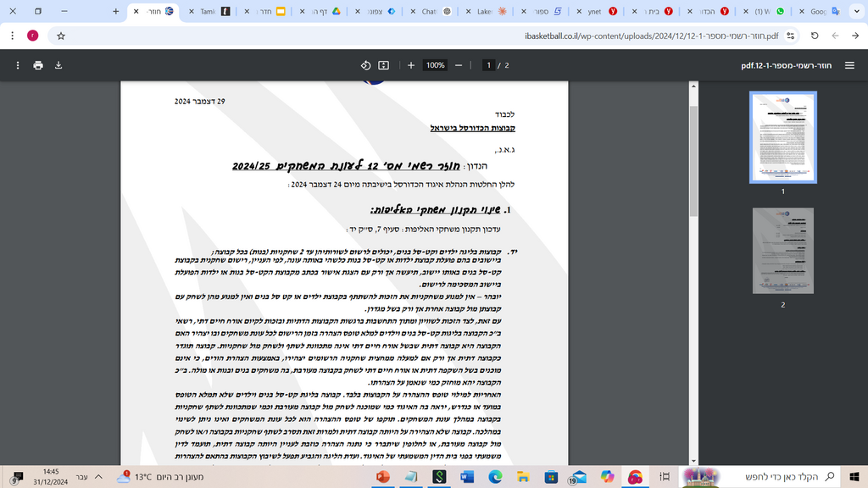Viewport: 868px width, 488px height.
Task: Close the active חוזר PDF tab
Action: pos(136,11)
